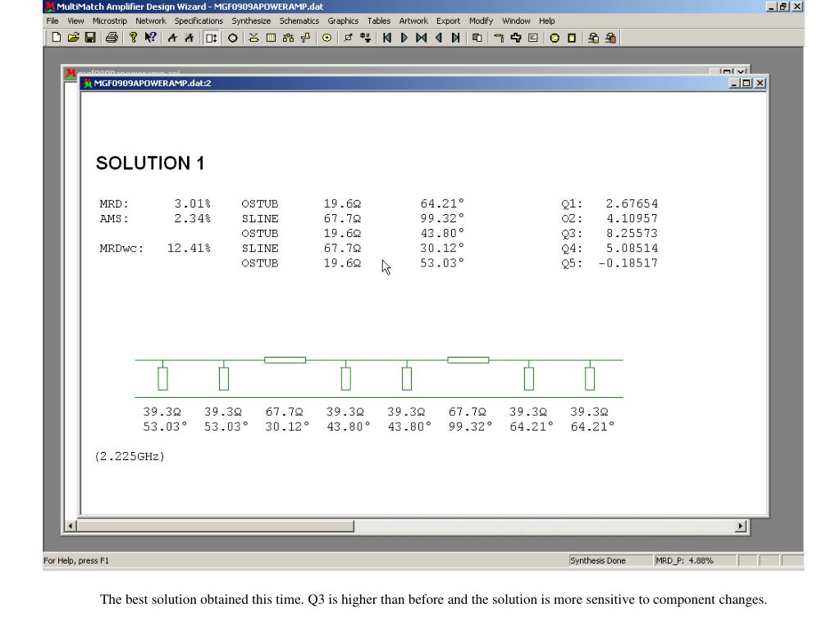
Task: Jump to last solution with skip-forward icon
Action: pyautogui.click(x=455, y=38)
